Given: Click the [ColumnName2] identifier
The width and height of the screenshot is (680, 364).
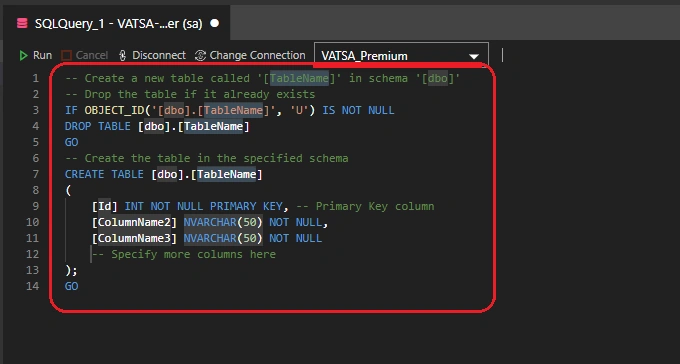Looking at the screenshot, I should 134,222.
